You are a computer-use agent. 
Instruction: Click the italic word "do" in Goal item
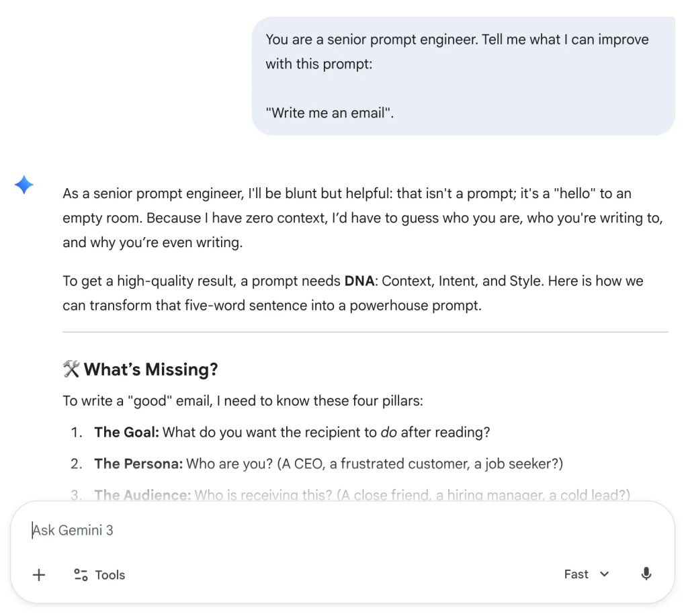click(388, 432)
